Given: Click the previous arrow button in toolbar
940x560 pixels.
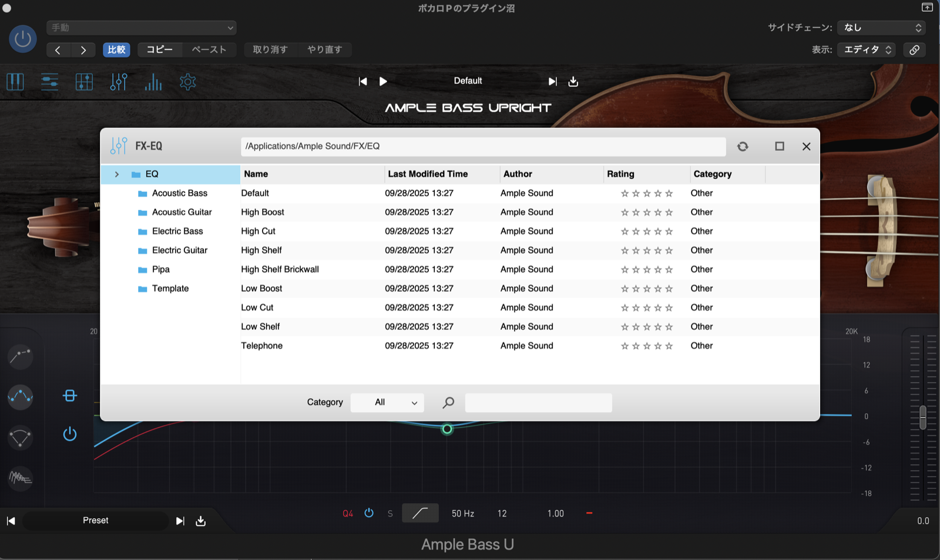Looking at the screenshot, I should click(x=58, y=50).
